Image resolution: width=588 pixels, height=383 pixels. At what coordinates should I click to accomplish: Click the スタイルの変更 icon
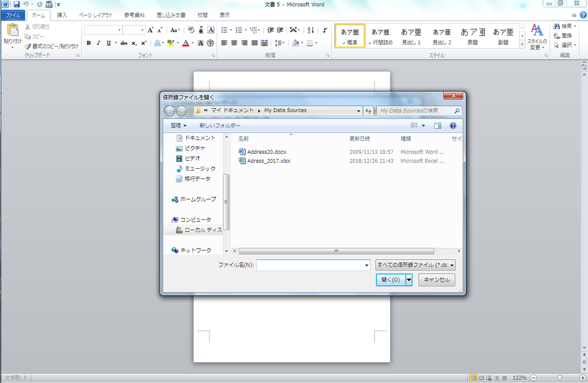537,36
